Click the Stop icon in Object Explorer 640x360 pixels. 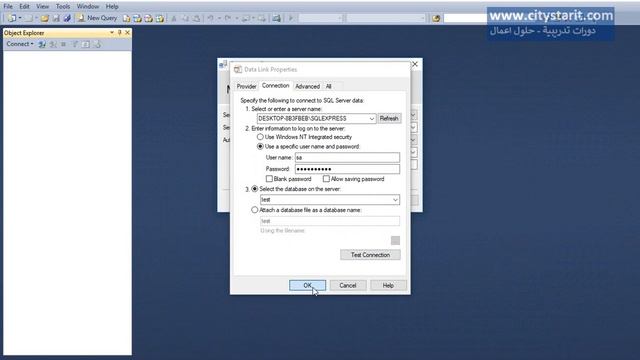click(x=64, y=44)
